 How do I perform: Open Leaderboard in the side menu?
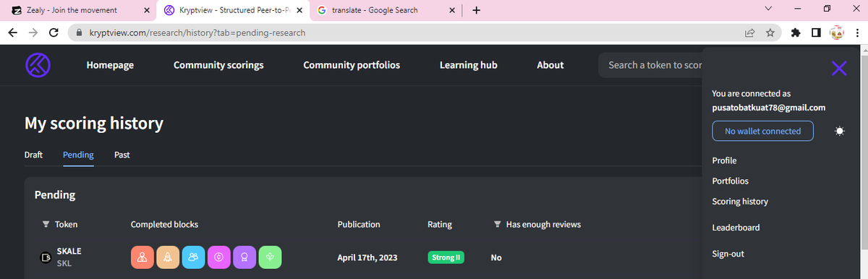coord(736,228)
